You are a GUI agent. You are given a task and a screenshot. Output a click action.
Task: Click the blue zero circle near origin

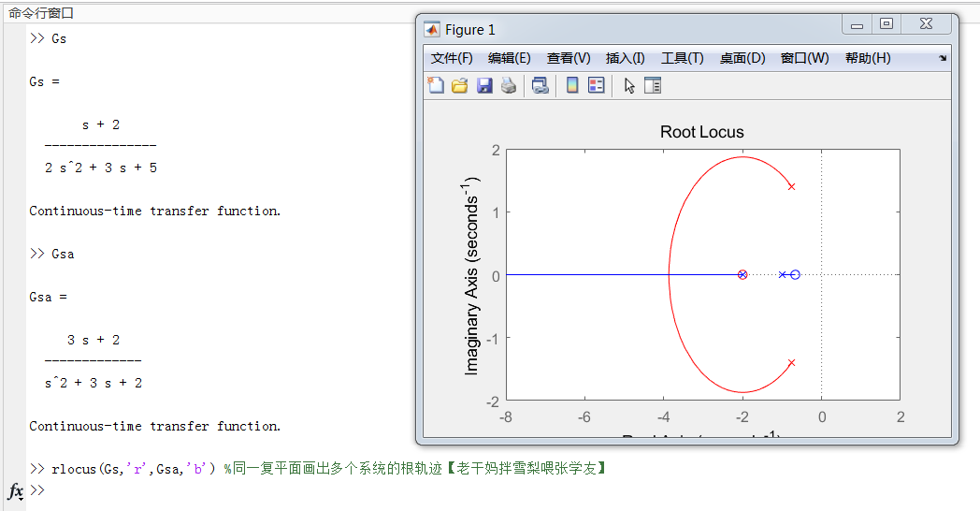pos(795,274)
